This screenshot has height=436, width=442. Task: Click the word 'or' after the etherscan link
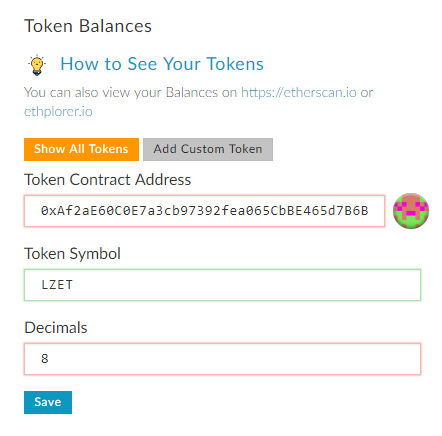tap(366, 93)
